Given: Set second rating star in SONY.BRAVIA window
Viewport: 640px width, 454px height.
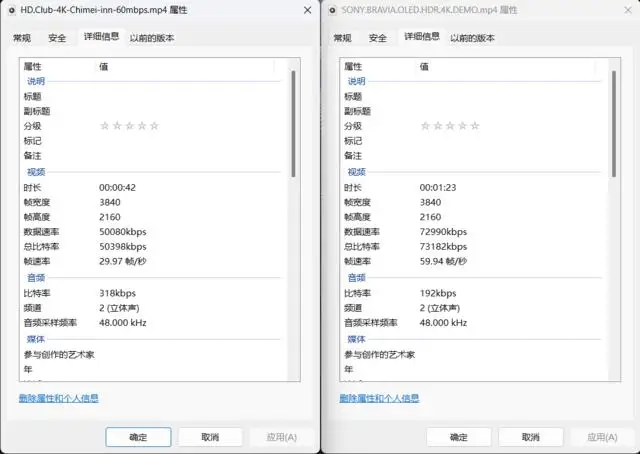Looking at the screenshot, I should pos(438,126).
